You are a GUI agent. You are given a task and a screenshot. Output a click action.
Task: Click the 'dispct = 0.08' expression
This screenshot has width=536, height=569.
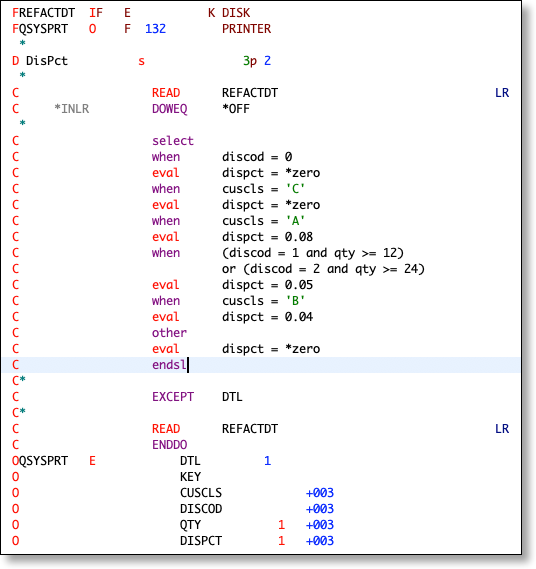tap(267, 237)
